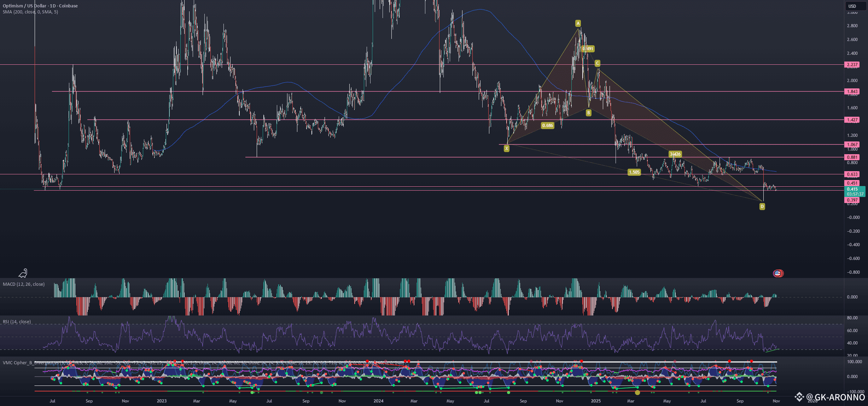Click the current price 0.415 label
This screenshot has width=868, height=406.
[x=852, y=189]
